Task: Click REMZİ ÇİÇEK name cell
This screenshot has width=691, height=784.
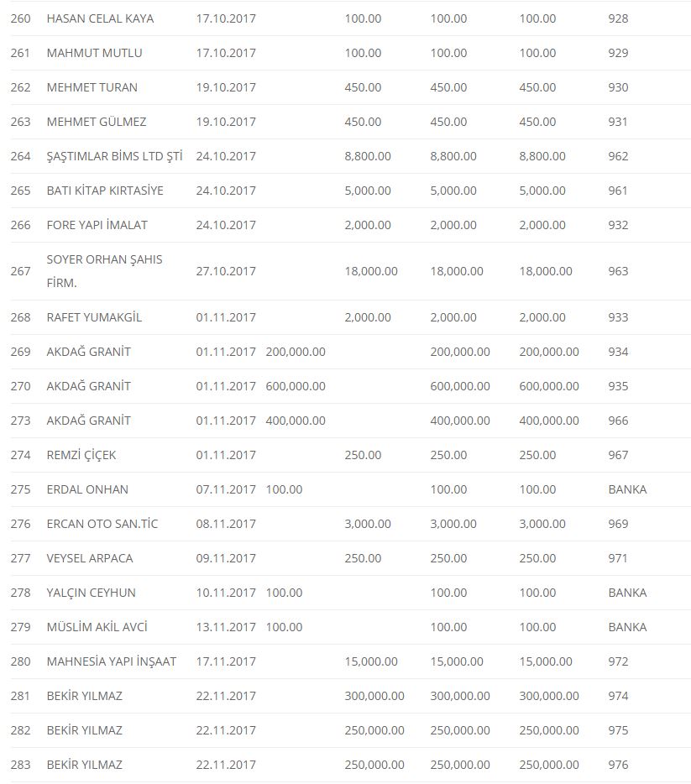Action: pos(81,455)
